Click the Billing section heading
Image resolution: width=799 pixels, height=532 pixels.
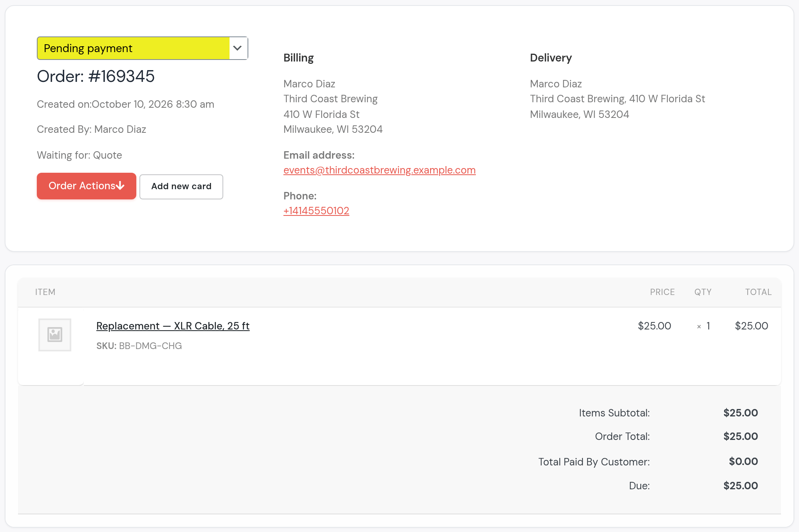pos(298,58)
